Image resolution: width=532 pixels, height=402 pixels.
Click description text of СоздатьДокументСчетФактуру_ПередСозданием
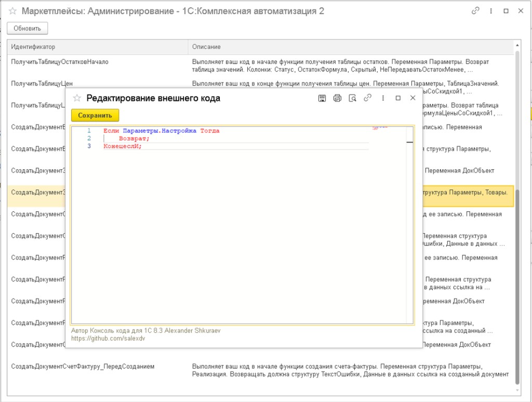pyautogui.click(x=350, y=370)
